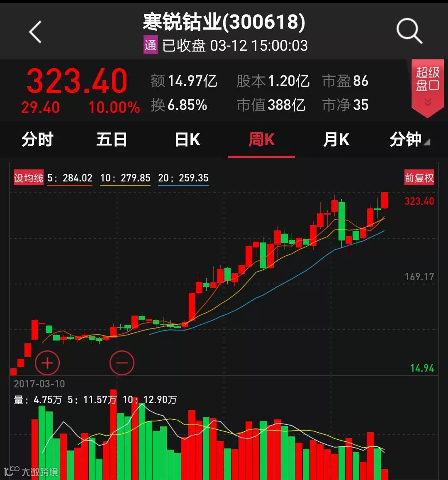The image size is (448, 480).
Task: Toggle 前复权 price adjustment button
Action: (x=419, y=178)
